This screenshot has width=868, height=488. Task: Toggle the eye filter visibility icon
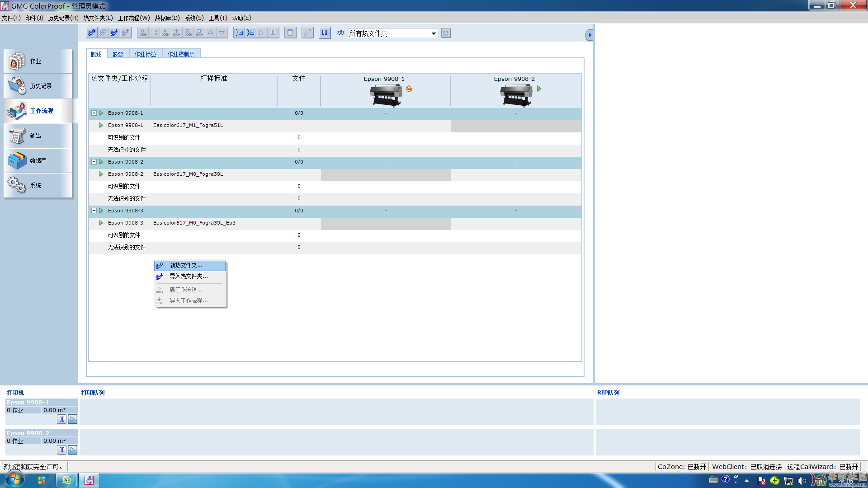point(341,33)
